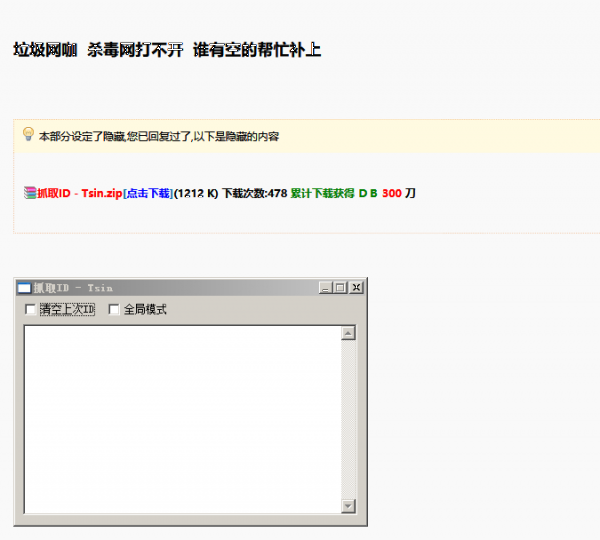Click the scrollbar track in the ID list
This screenshot has width=600, height=540.
[x=348, y=420]
